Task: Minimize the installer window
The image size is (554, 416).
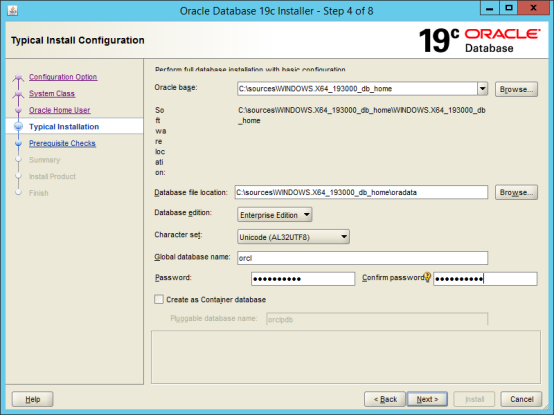Action: 489,8
